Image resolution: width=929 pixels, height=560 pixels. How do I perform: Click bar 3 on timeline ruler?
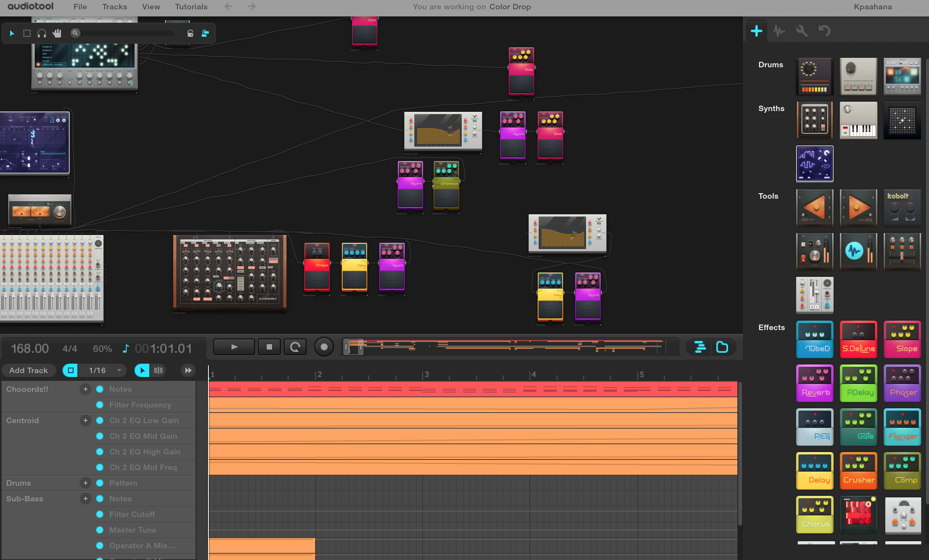click(x=426, y=375)
